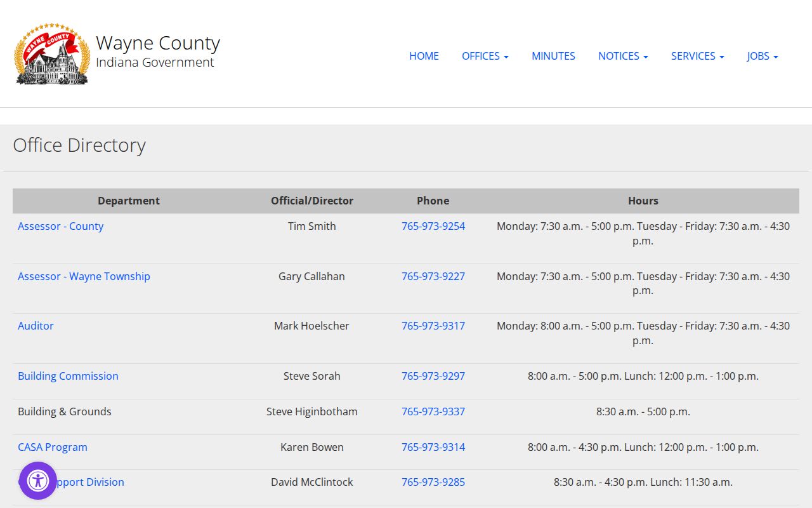
Task: Open the Building Commission page
Action: click(x=68, y=376)
